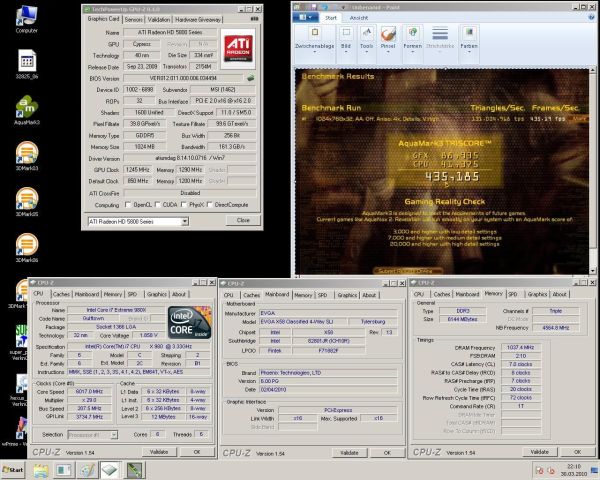
Task: Enable the OpenCL checkbox in GPU-Z
Action: (128, 205)
